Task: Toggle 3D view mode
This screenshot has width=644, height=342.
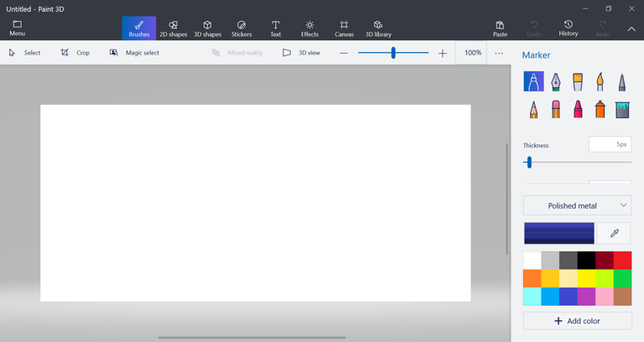Action: 301,53
